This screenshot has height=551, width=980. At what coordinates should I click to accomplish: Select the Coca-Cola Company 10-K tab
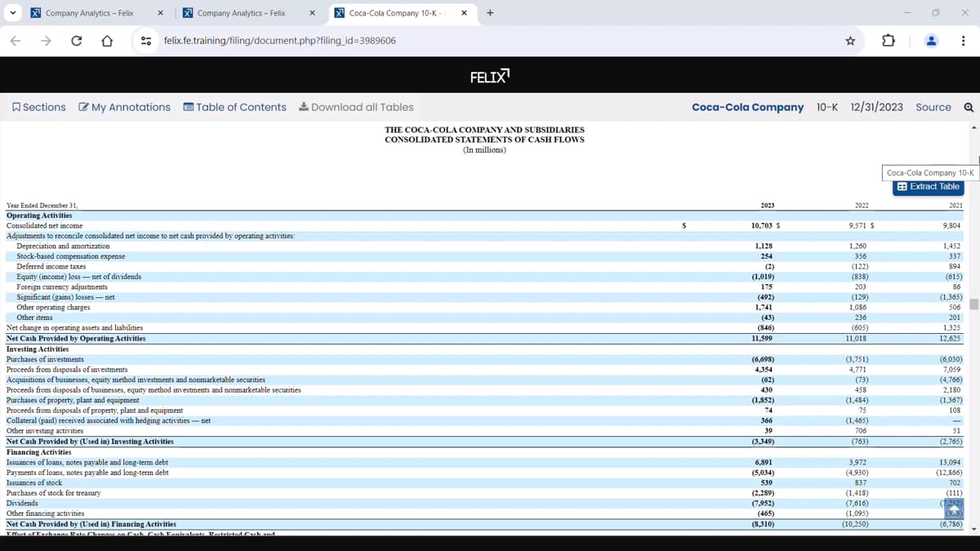(394, 13)
